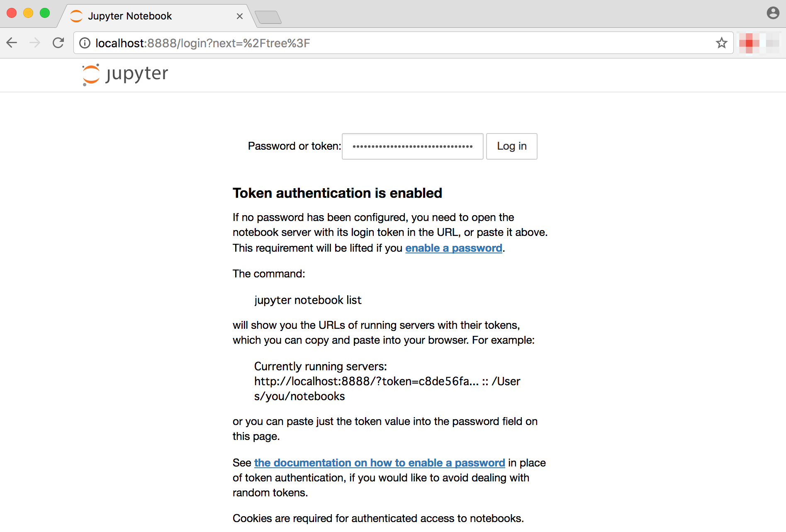This screenshot has height=532, width=786.
Task: Bookmark page with the star icon
Action: coord(722,43)
